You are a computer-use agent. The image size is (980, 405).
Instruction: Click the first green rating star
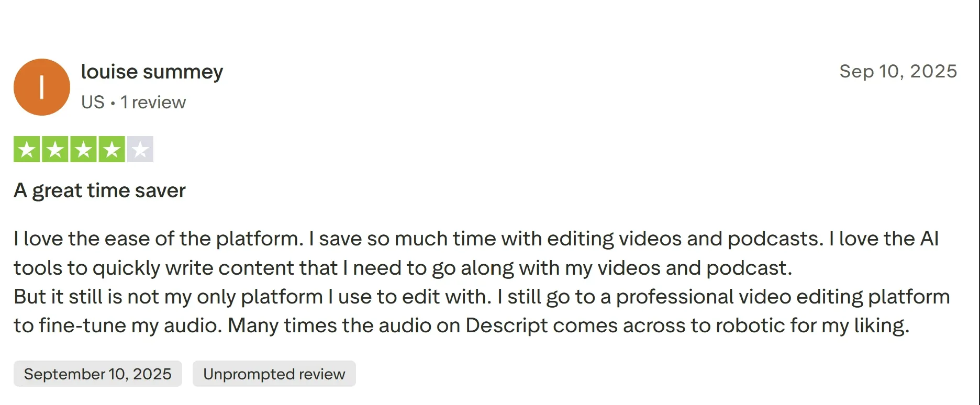tap(27, 149)
